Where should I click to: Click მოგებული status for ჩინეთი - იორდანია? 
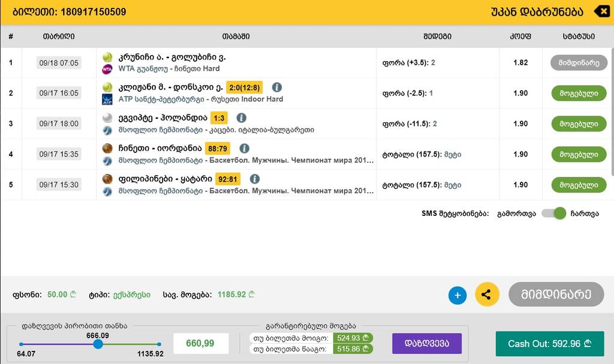pos(579,154)
